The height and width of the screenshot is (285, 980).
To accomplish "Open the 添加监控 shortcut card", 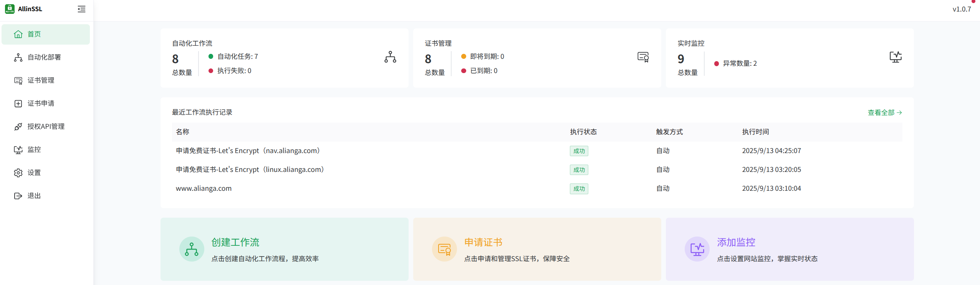I will (790, 249).
